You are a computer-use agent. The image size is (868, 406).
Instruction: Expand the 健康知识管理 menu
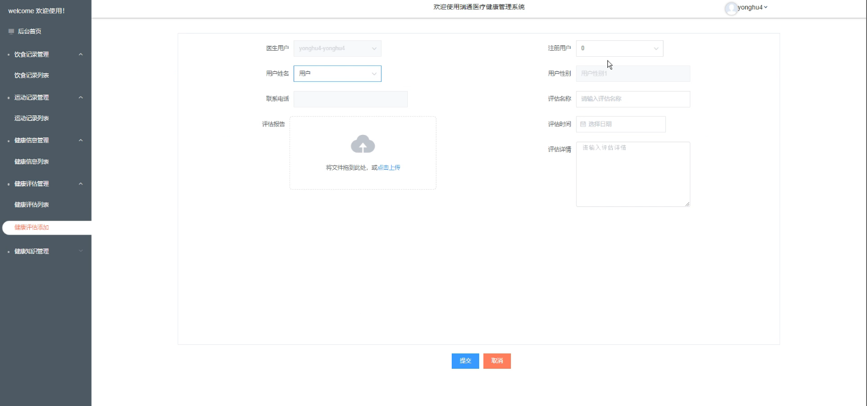(x=46, y=252)
